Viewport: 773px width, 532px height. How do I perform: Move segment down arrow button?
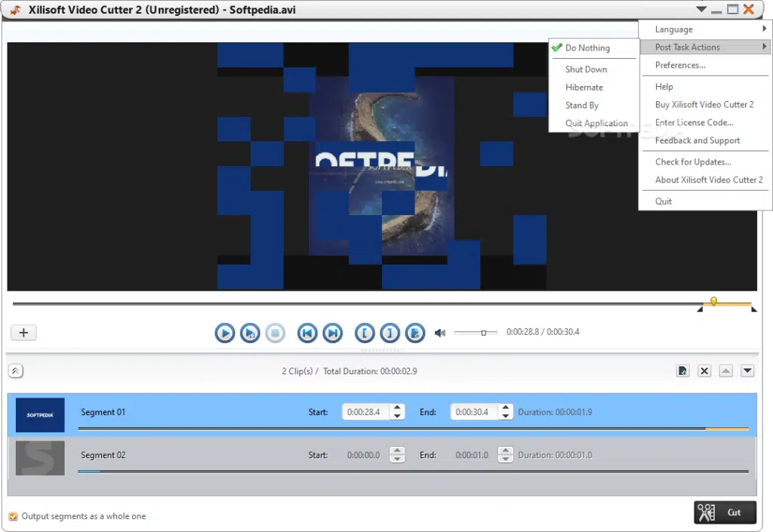click(748, 371)
